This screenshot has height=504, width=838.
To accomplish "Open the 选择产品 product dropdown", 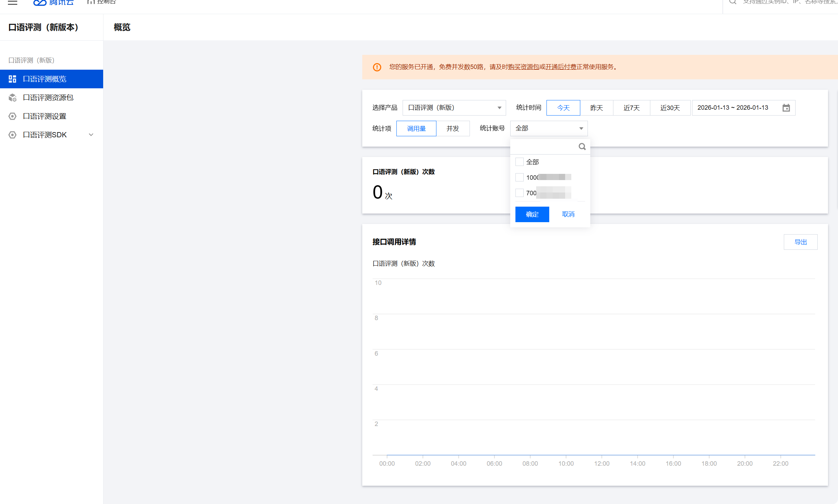I will [454, 108].
